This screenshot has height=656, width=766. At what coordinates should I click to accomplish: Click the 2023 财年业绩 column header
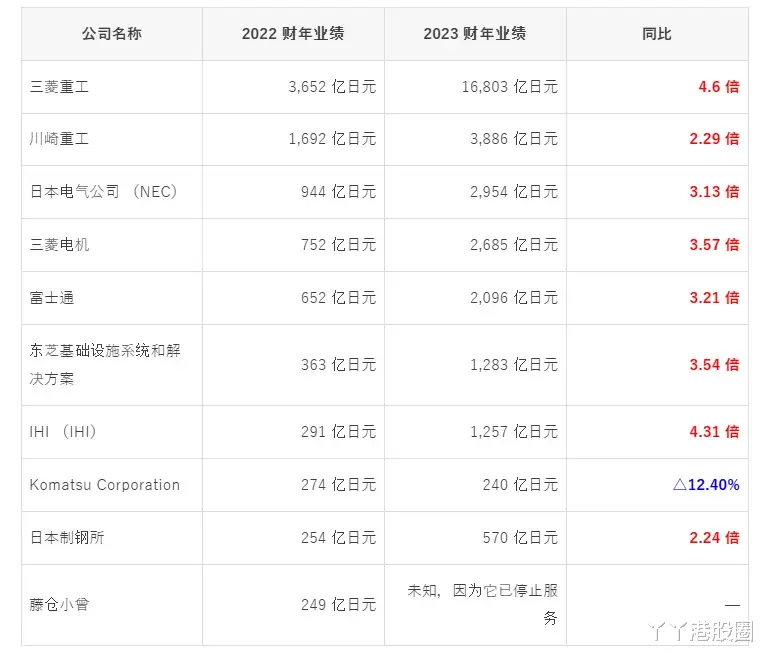pyautogui.click(x=475, y=34)
